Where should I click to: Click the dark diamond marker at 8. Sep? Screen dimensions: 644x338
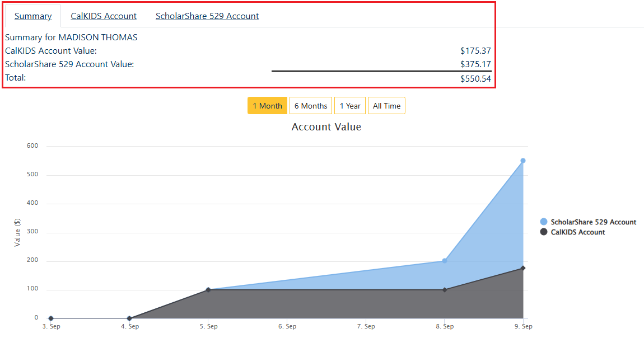click(x=445, y=290)
